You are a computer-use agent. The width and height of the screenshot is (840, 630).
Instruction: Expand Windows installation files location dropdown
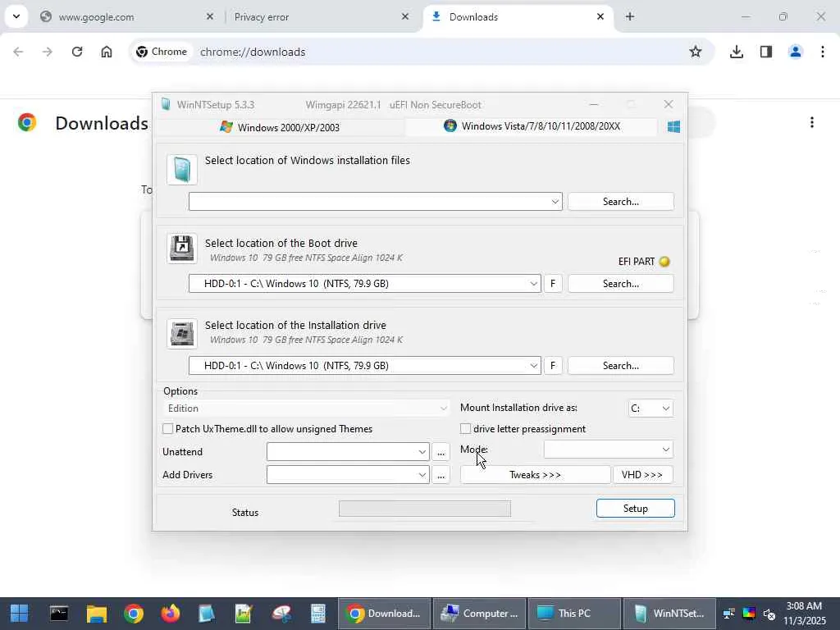click(555, 202)
